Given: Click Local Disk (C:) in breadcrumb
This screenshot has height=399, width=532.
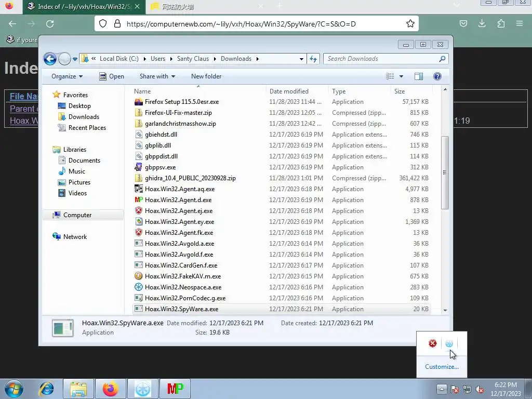Looking at the screenshot, I should coord(119,59).
